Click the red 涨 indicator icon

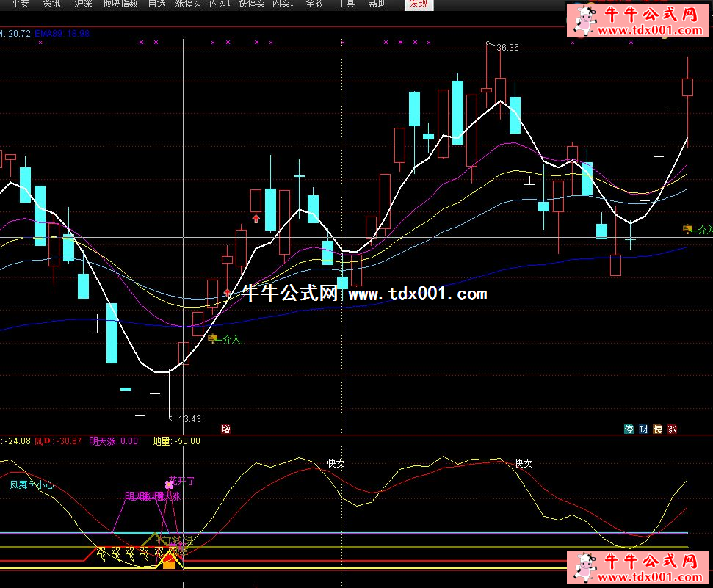click(672, 429)
